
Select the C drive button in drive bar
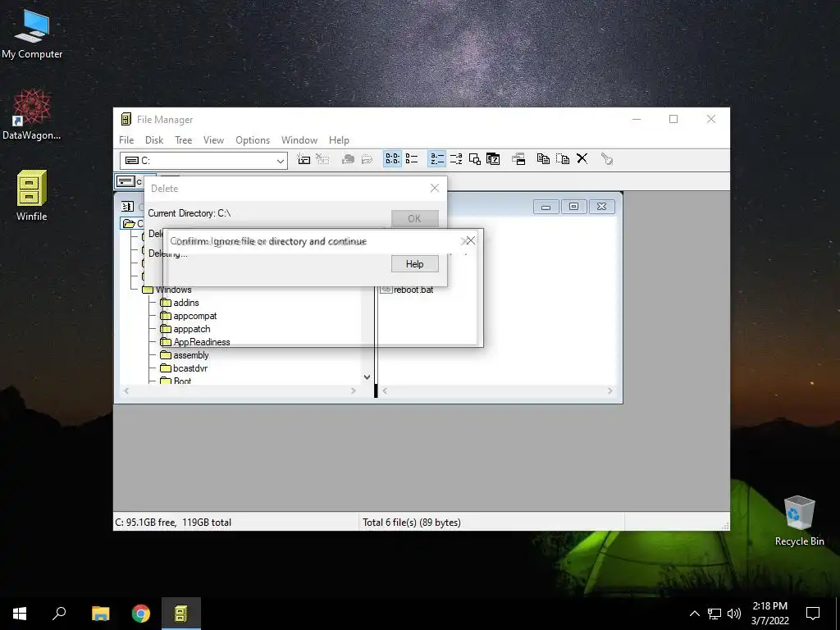pyautogui.click(x=129, y=181)
